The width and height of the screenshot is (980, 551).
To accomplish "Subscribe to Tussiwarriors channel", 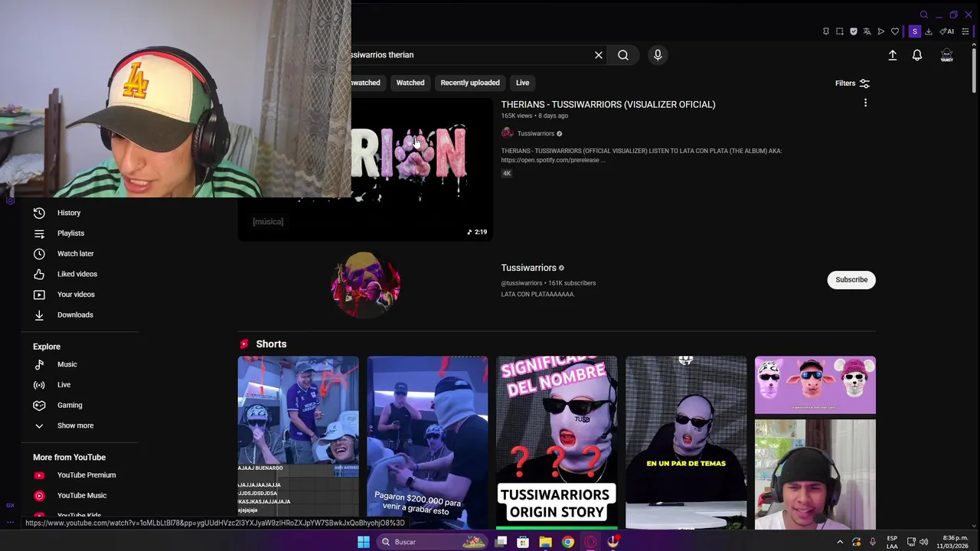I will pyautogui.click(x=851, y=280).
